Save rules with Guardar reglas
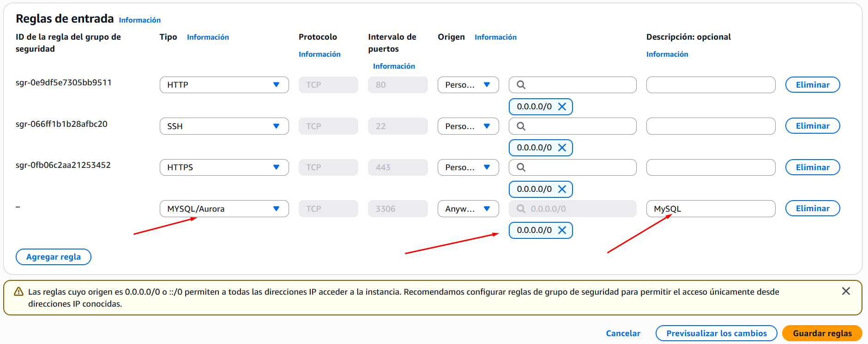The image size is (868, 344). click(822, 333)
